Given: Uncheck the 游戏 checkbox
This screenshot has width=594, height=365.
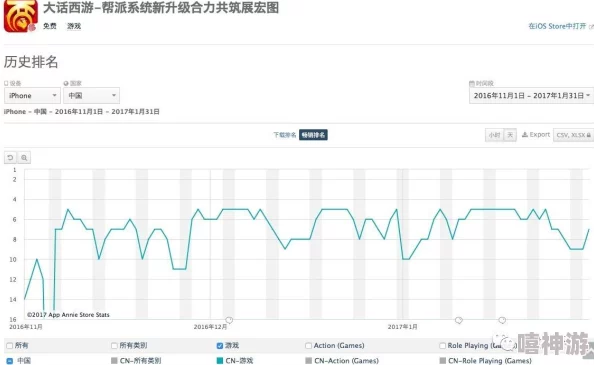Looking at the screenshot, I should pyautogui.click(x=219, y=345).
